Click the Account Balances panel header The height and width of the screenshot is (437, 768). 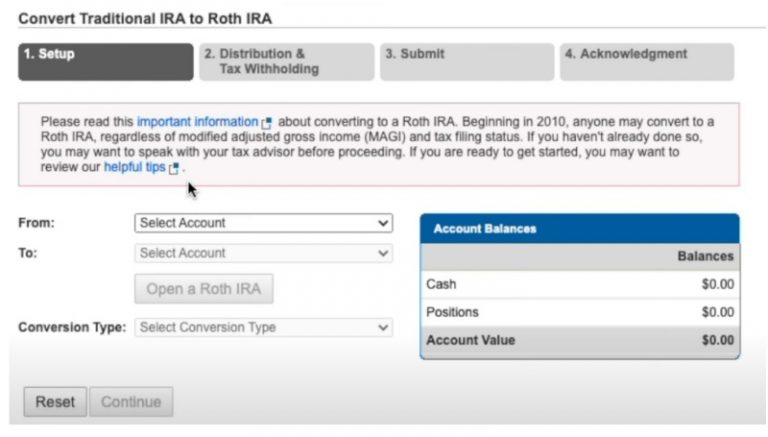tap(579, 229)
